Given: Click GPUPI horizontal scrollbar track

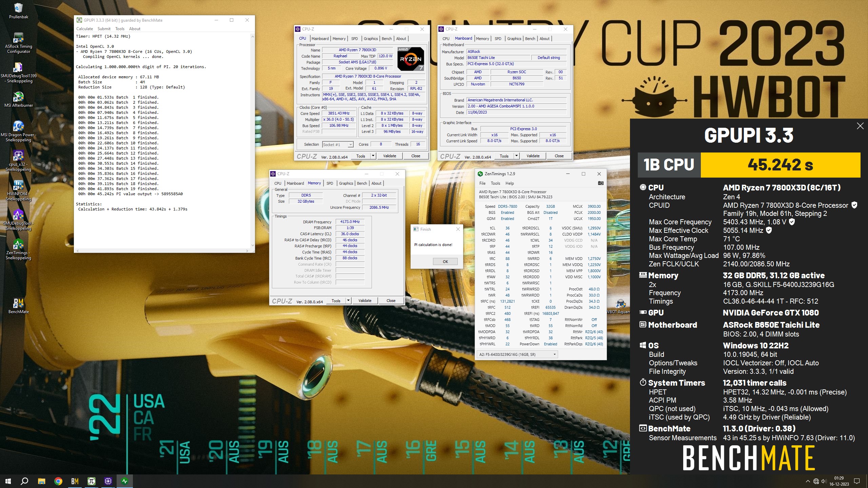Looking at the screenshot, I should pos(162,251).
